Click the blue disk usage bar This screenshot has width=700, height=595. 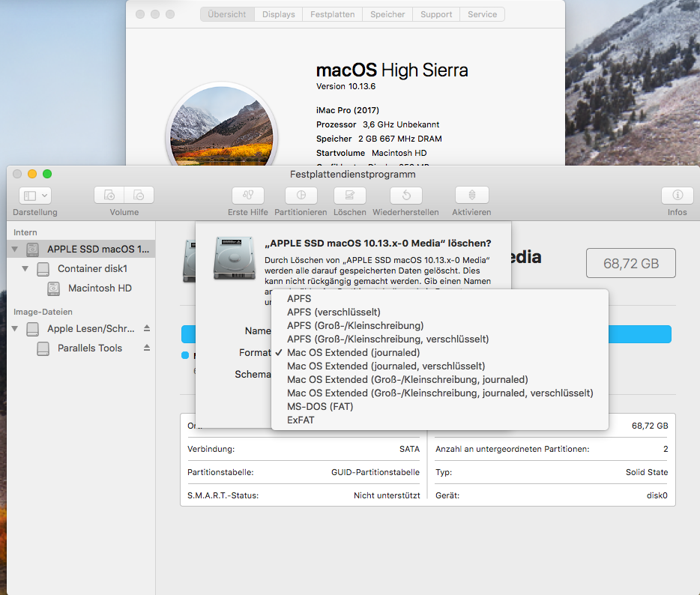pyautogui.click(x=640, y=334)
